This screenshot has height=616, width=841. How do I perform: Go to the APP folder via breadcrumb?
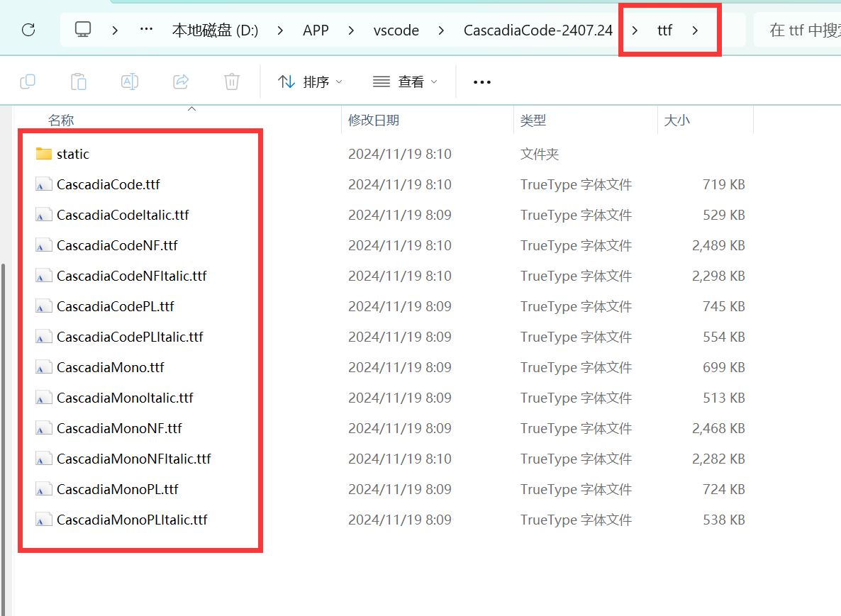(316, 30)
